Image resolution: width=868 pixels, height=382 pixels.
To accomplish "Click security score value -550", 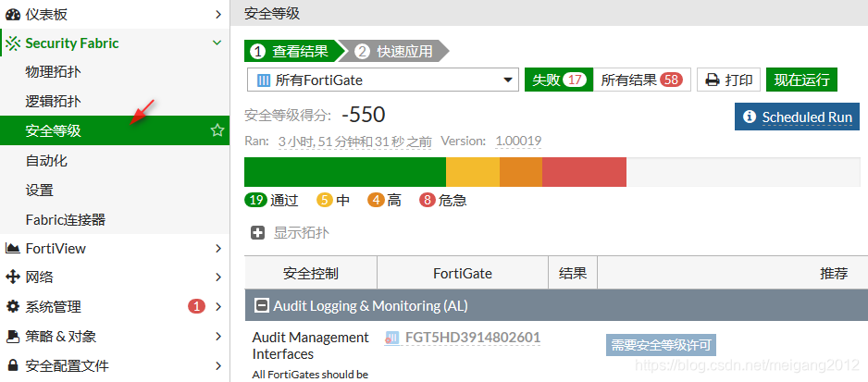I will click(x=363, y=115).
